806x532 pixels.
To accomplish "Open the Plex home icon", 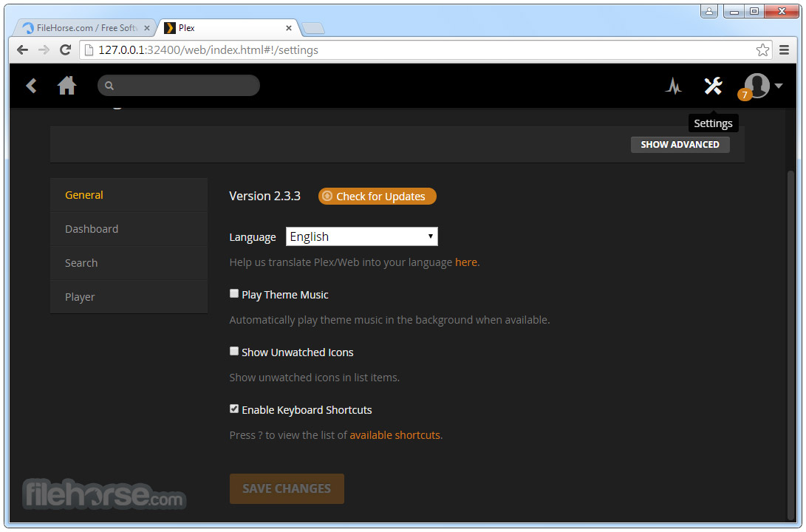I will (66, 85).
